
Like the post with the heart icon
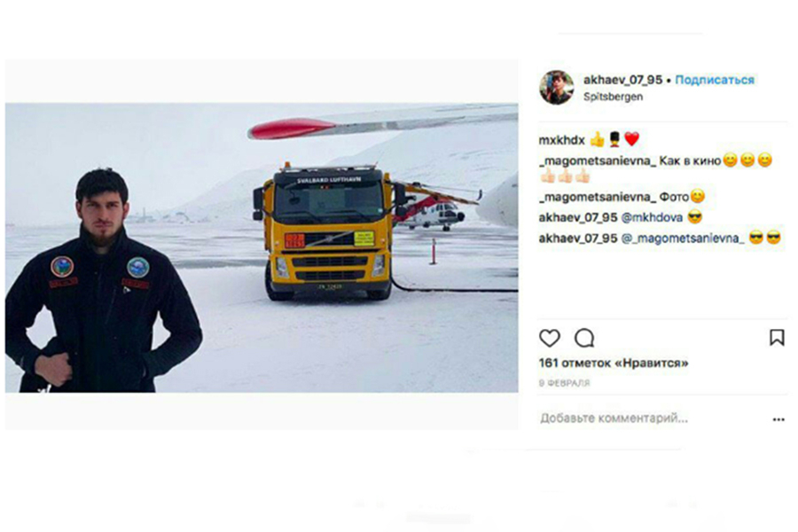tap(550, 338)
